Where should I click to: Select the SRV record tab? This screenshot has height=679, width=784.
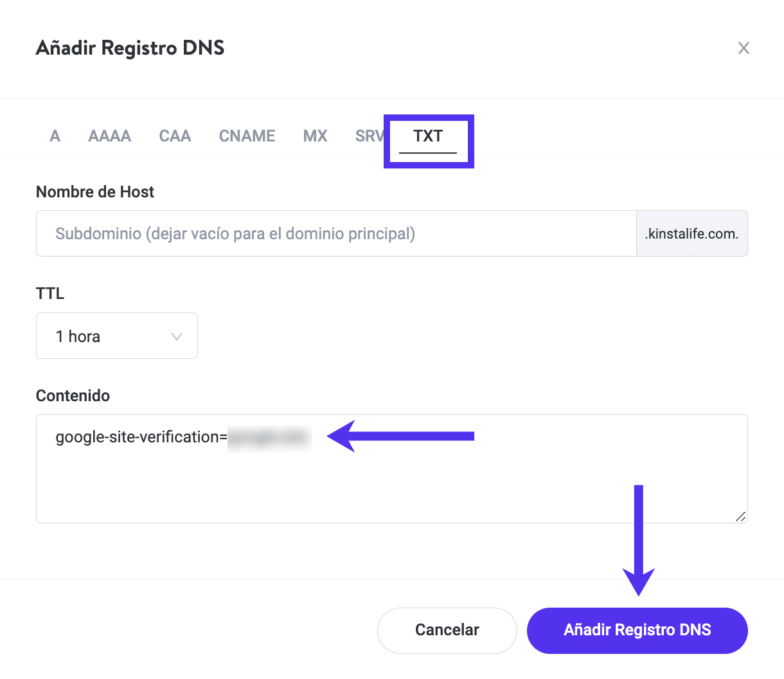coord(368,136)
